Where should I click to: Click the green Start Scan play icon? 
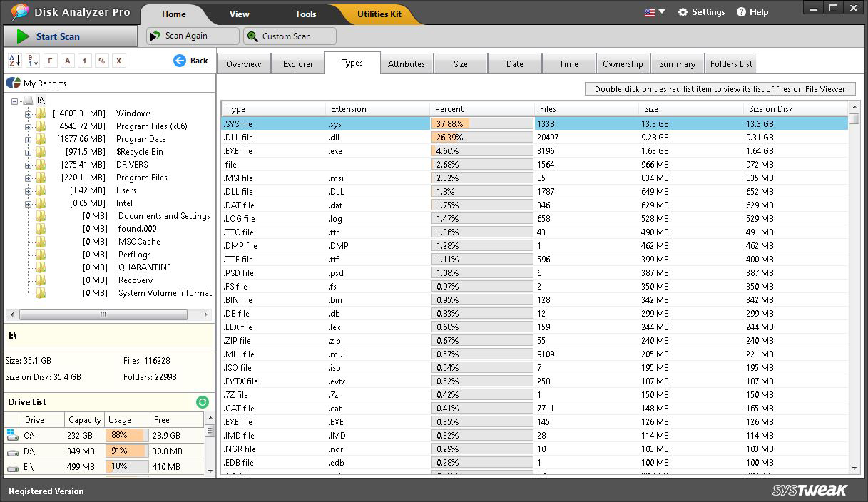23,36
